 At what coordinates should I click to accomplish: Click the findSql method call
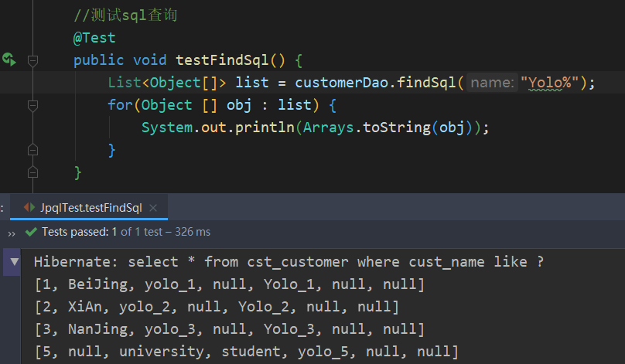pyautogui.click(x=425, y=83)
